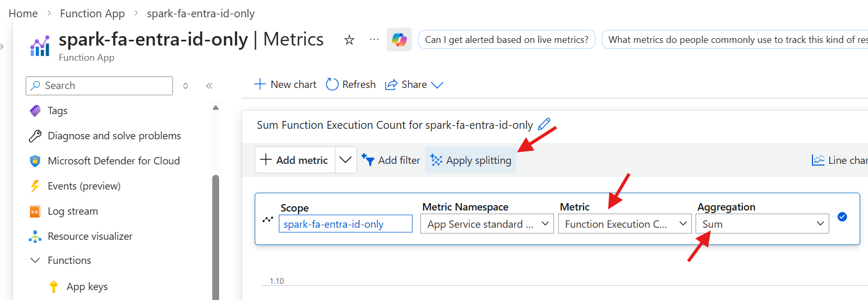
Task: Click the Events lightning bolt icon
Action: pos(35,186)
